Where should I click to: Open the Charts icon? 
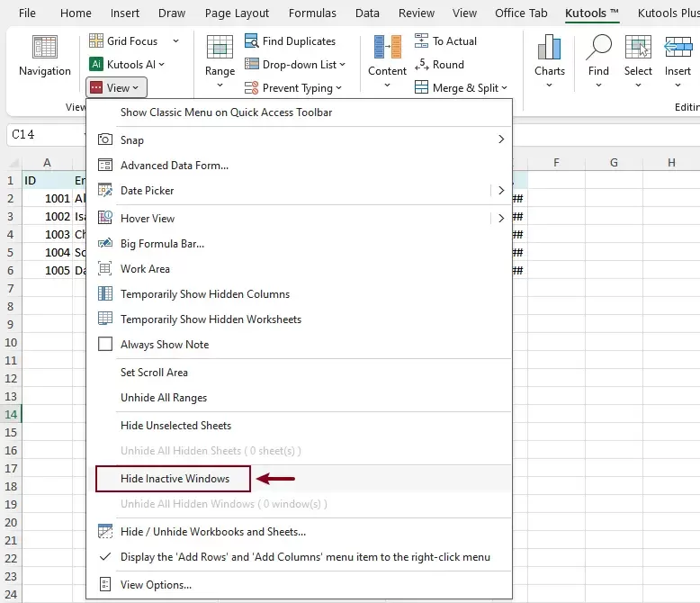point(550,47)
